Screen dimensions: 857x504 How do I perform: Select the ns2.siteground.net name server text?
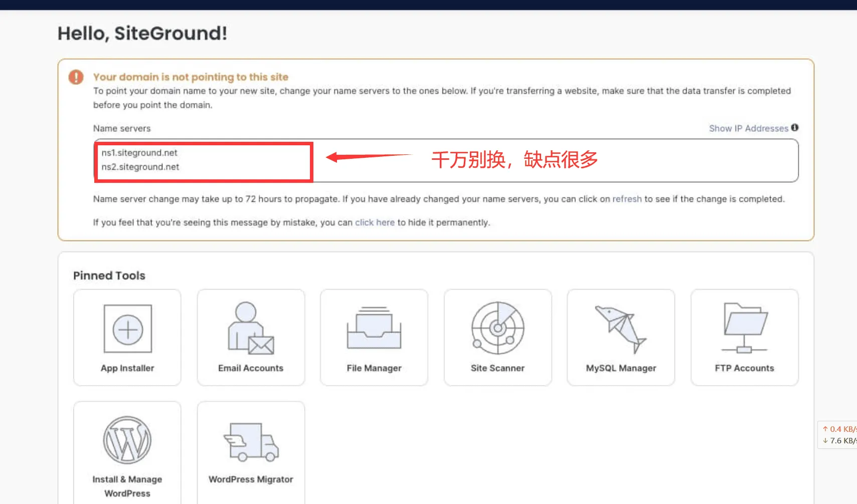pyautogui.click(x=140, y=167)
